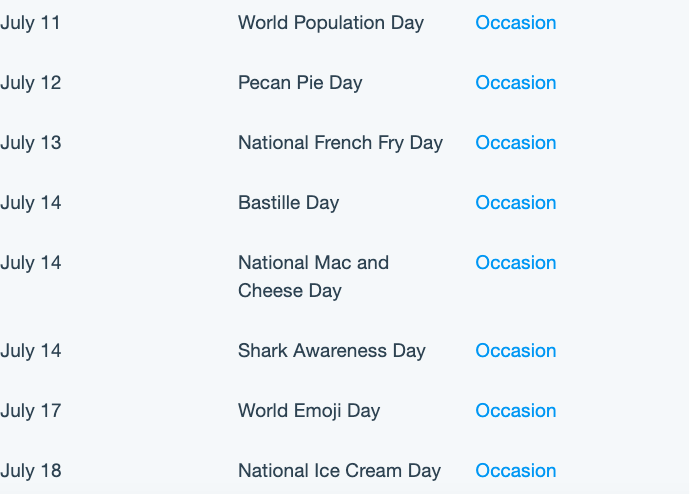Select the World Emoji Day event name
This screenshot has width=690, height=494.
pos(309,411)
